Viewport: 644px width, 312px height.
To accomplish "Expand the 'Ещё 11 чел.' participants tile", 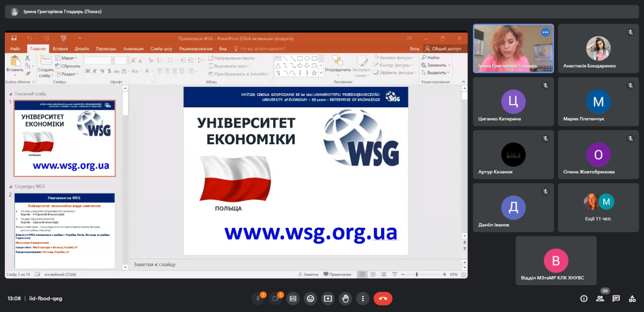I will (598, 207).
